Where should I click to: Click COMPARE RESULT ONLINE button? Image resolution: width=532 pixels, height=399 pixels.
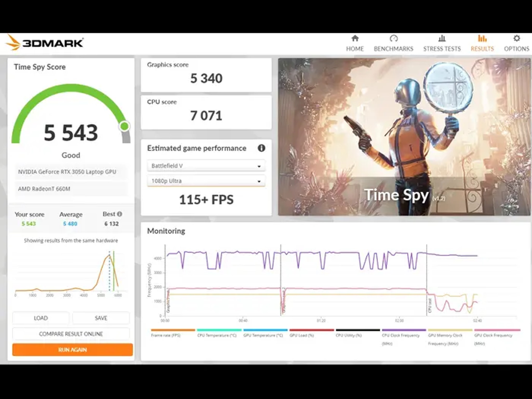(x=71, y=334)
